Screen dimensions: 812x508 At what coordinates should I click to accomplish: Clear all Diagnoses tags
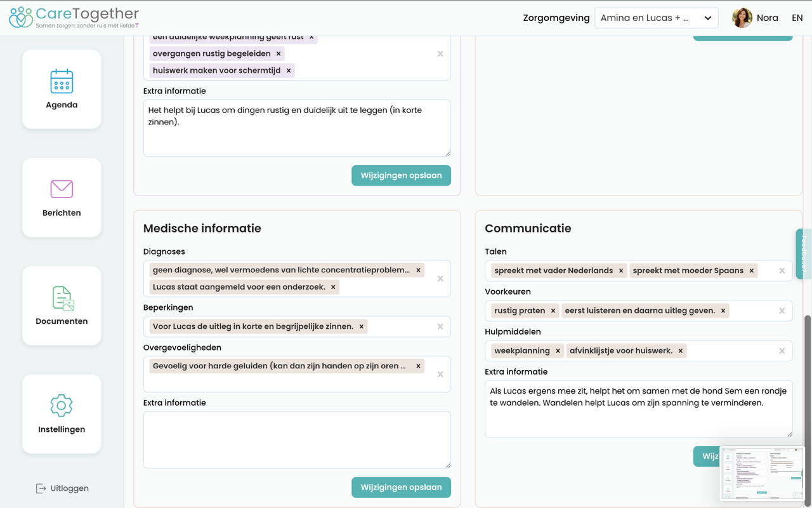tap(440, 279)
